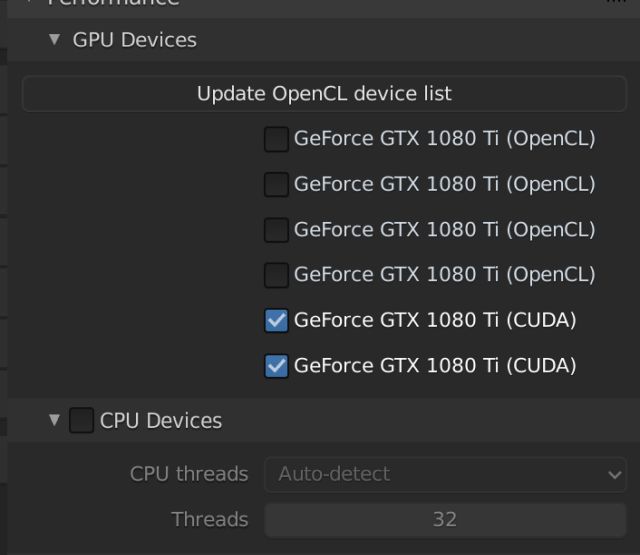
Task: Click the GPU Devices section title text
Action: (x=135, y=41)
